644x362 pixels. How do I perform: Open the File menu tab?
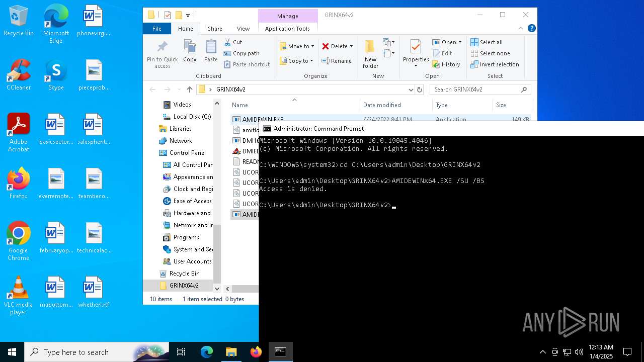(157, 29)
